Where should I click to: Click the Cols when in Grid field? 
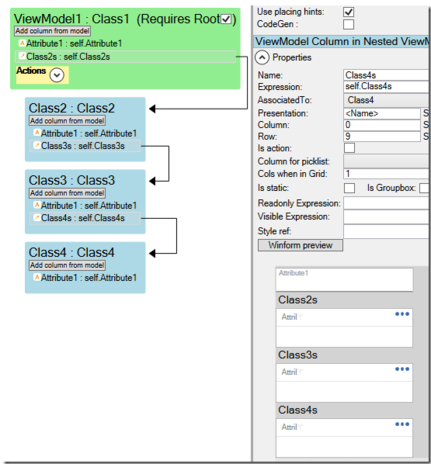[x=386, y=174]
